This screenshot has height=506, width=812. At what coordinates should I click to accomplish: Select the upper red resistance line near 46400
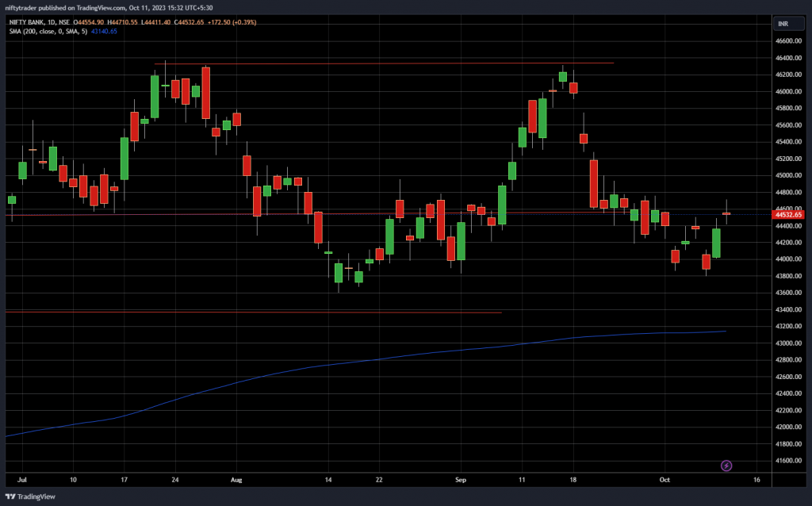point(385,63)
